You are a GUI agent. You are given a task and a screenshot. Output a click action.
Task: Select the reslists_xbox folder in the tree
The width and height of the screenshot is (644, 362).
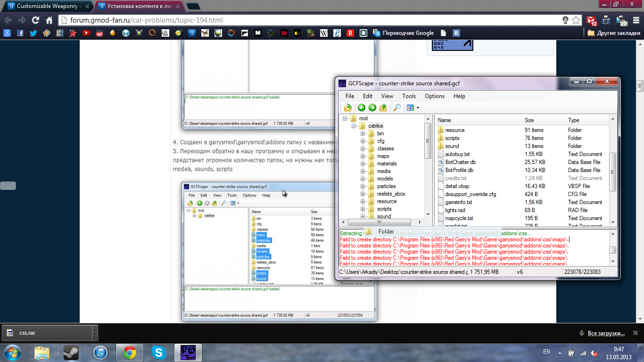(x=391, y=194)
